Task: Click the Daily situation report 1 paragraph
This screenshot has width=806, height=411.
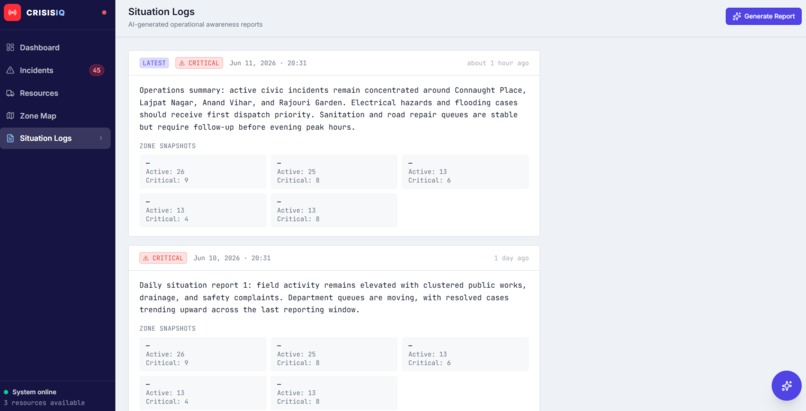Action: point(333,297)
